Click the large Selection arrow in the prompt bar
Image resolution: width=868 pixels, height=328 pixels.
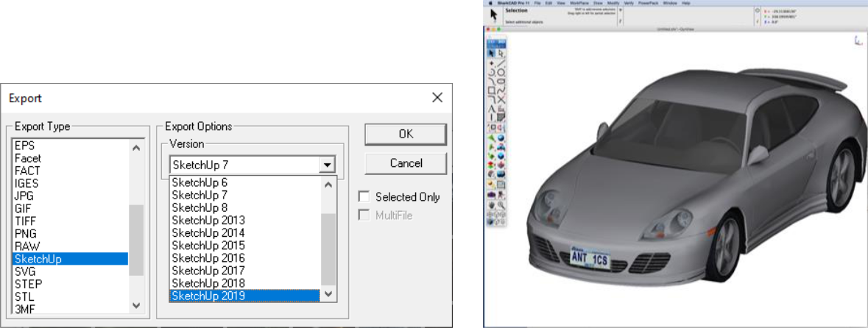tap(495, 15)
